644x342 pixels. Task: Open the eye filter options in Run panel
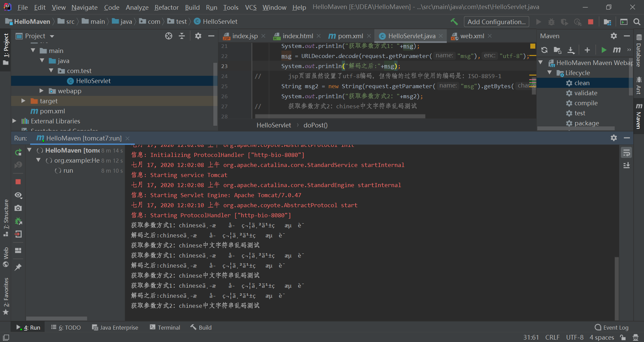[18, 195]
